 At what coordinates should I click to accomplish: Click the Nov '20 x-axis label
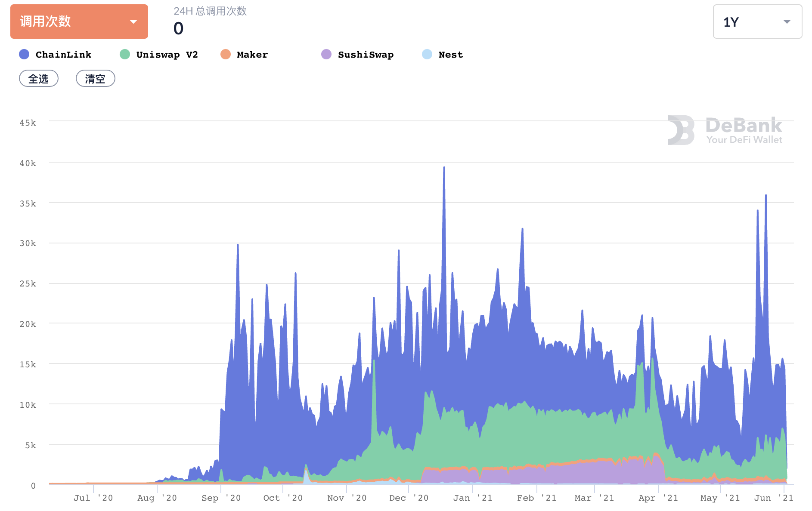click(x=347, y=498)
